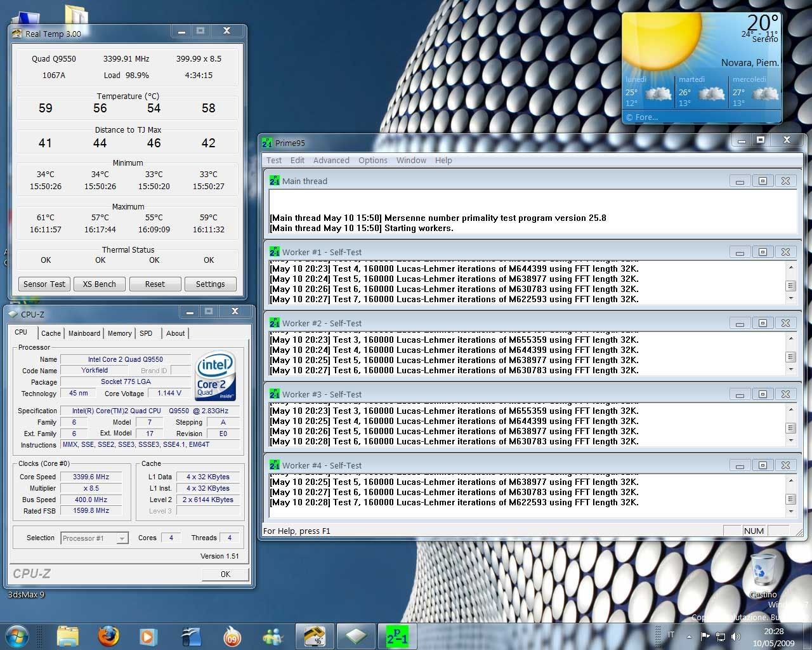The image size is (812, 650).
Task: Open Advanced menu in Prime95
Action: 331,161
